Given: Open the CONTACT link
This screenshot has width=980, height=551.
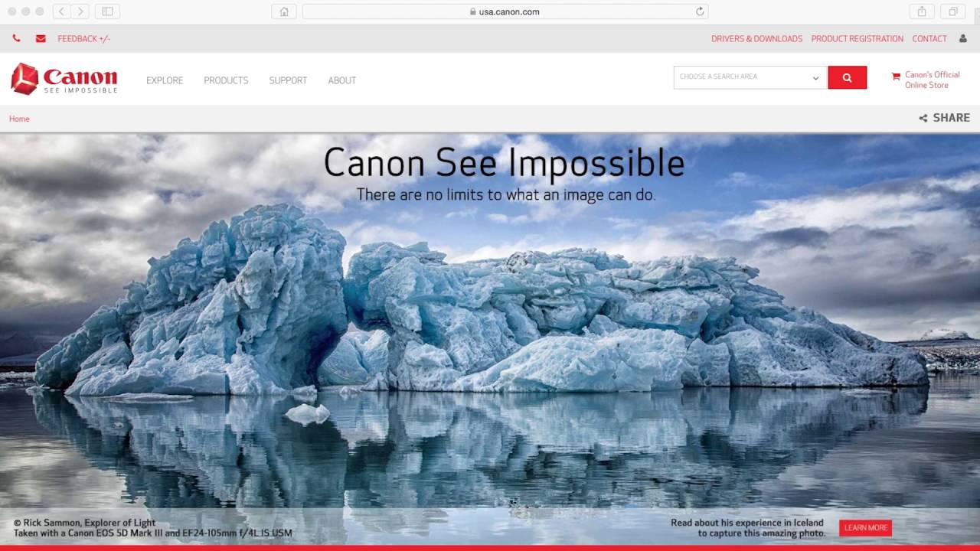Looking at the screenshot, I should click(x=929, y=38).
